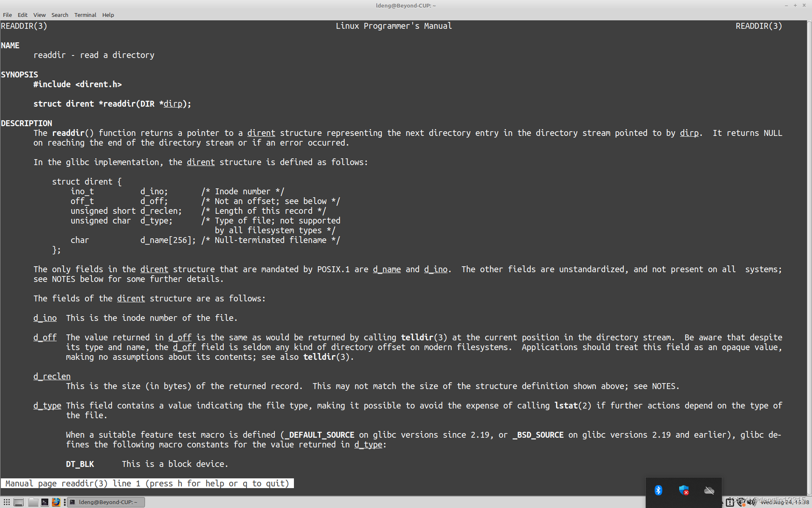The image size is (812, 508).
Task: Open the File menu
Action: tap(7, 15)
